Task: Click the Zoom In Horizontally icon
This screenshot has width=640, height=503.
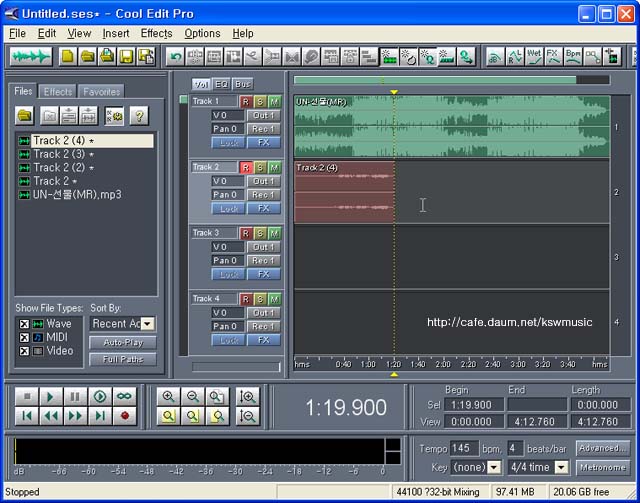Action: (x=169, y=396)
